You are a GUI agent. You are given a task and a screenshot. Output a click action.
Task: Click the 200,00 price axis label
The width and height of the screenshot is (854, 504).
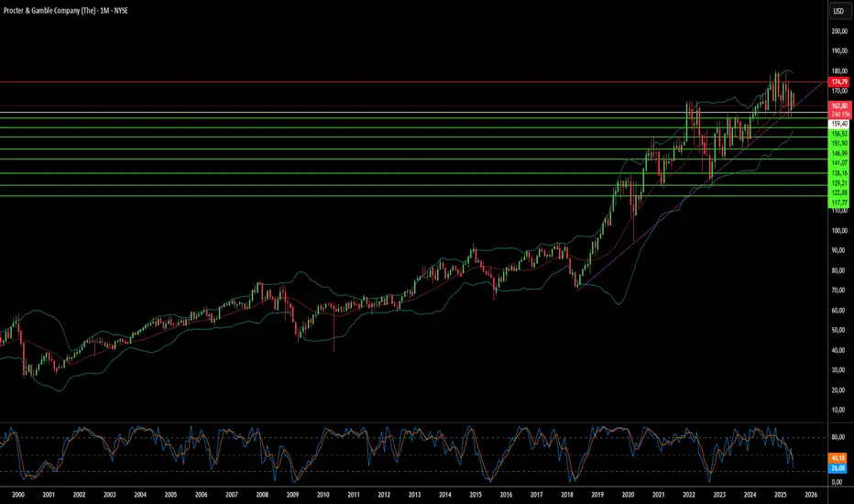[839, 31]
